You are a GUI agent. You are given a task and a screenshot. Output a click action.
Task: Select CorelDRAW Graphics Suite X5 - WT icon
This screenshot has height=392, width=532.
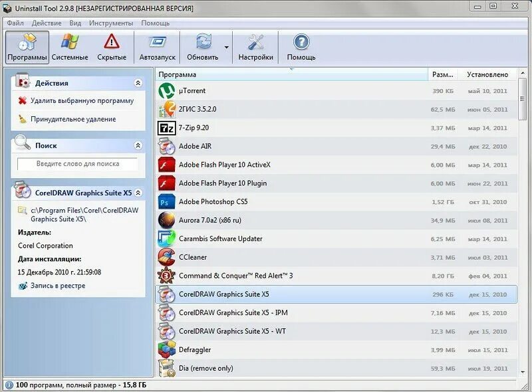coord(167,332)
